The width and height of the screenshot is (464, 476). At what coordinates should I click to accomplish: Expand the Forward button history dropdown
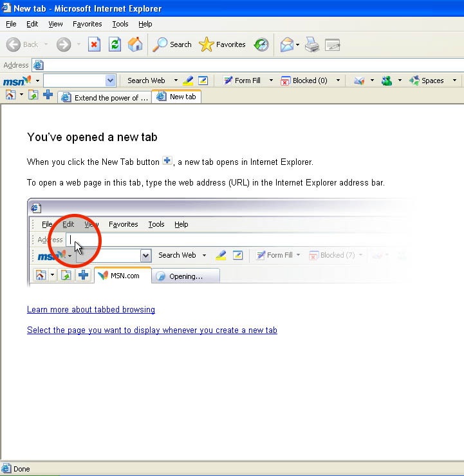point(79,44)
